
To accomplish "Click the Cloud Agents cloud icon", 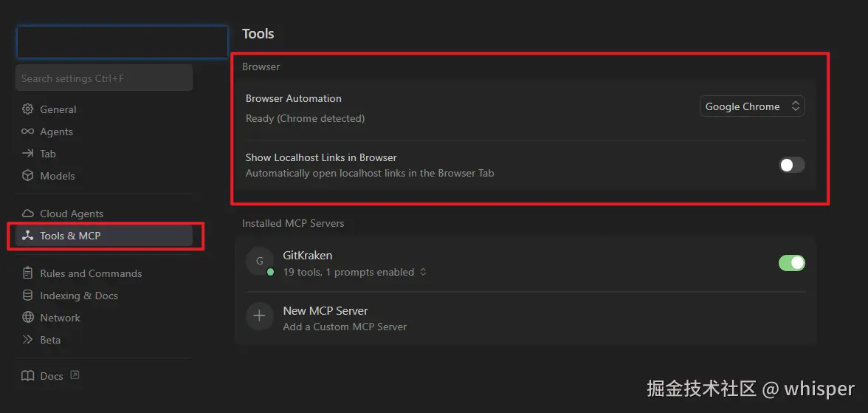I will coord(28,214).
